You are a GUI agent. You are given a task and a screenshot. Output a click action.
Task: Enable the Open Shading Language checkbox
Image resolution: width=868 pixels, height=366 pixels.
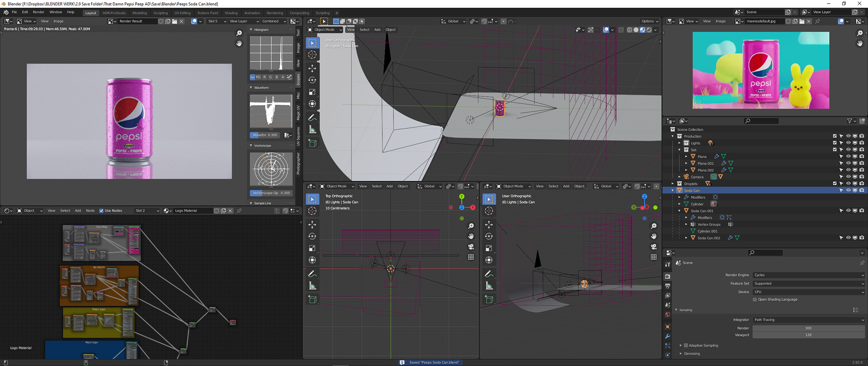coord(755,300)
